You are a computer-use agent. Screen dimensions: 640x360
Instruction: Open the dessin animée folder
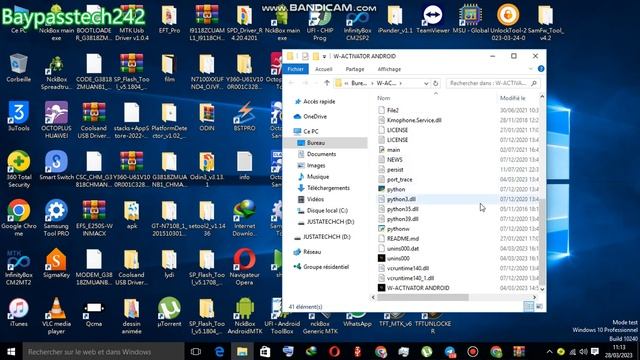tap(131, 316)
